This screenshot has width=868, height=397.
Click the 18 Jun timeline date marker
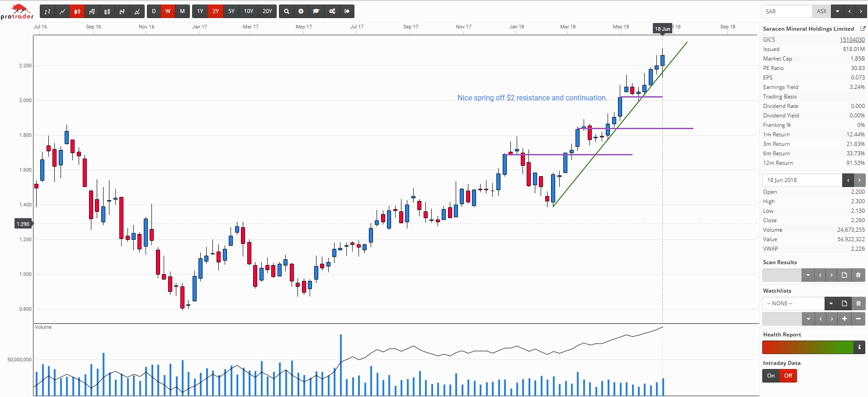click(x=663, y=29)
